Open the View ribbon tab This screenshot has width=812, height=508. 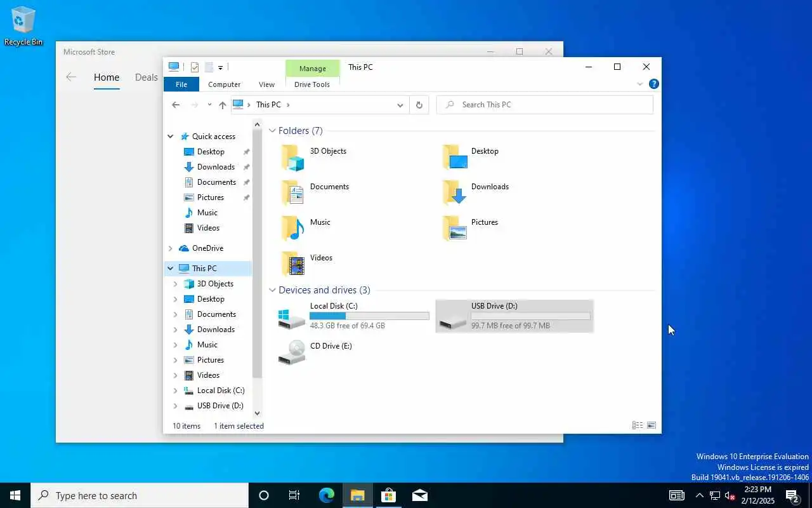267,84
